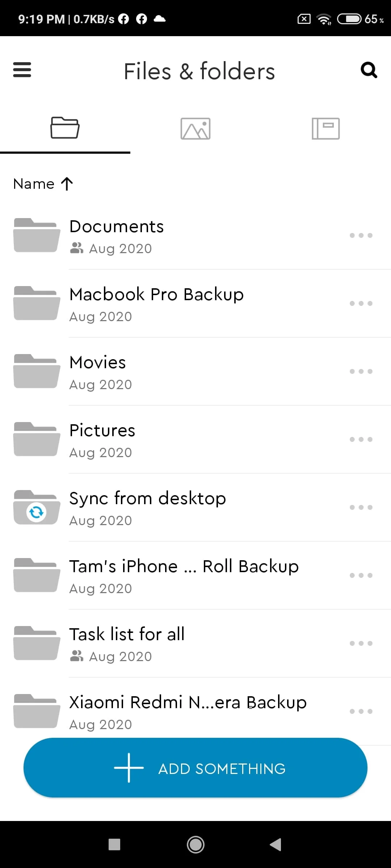Image resolution: width=391 pixels, height=868 pixels.
Task: Open options for Sync from desktop
Action: pos(361,507)
